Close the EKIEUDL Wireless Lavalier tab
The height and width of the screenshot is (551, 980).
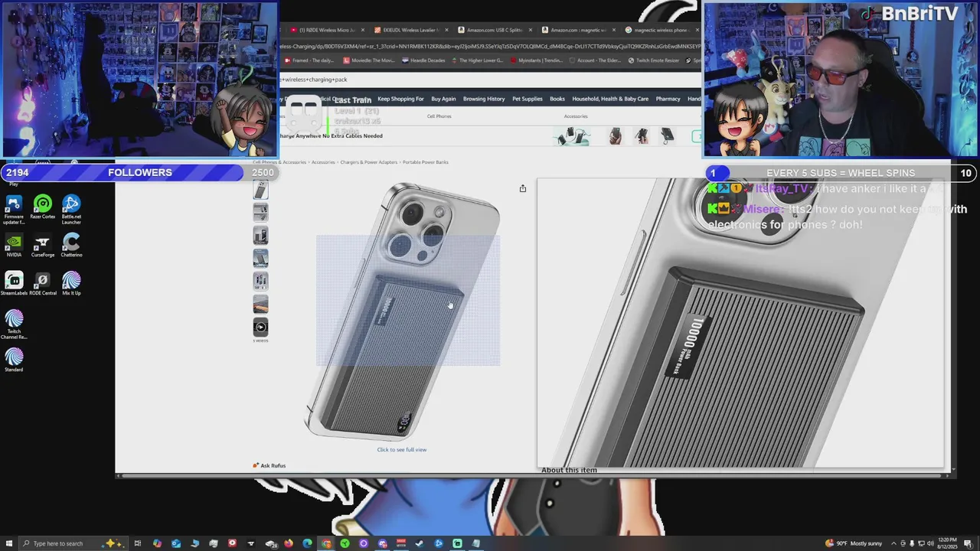click(x=446, y=30)
